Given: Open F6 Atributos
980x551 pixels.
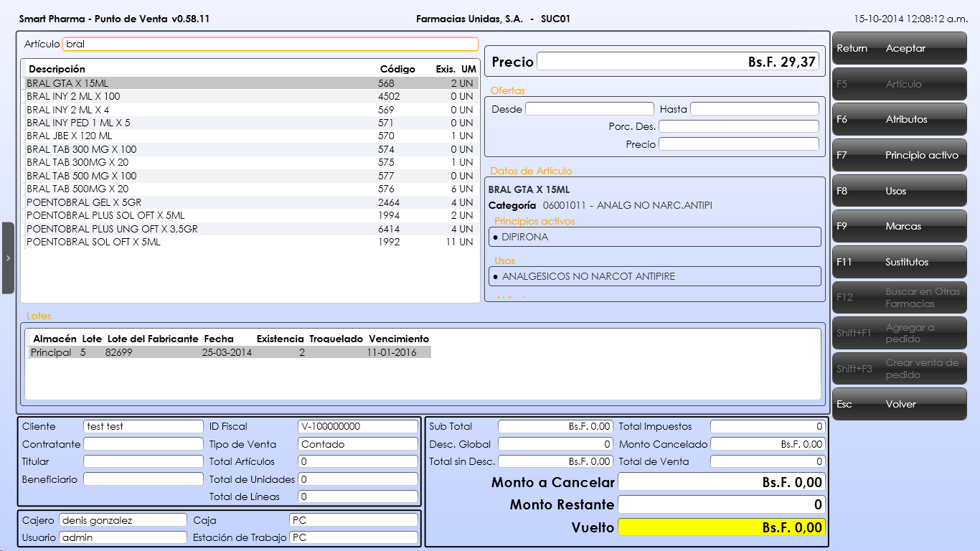Looking at the screenshot, I should click(900, 120).
